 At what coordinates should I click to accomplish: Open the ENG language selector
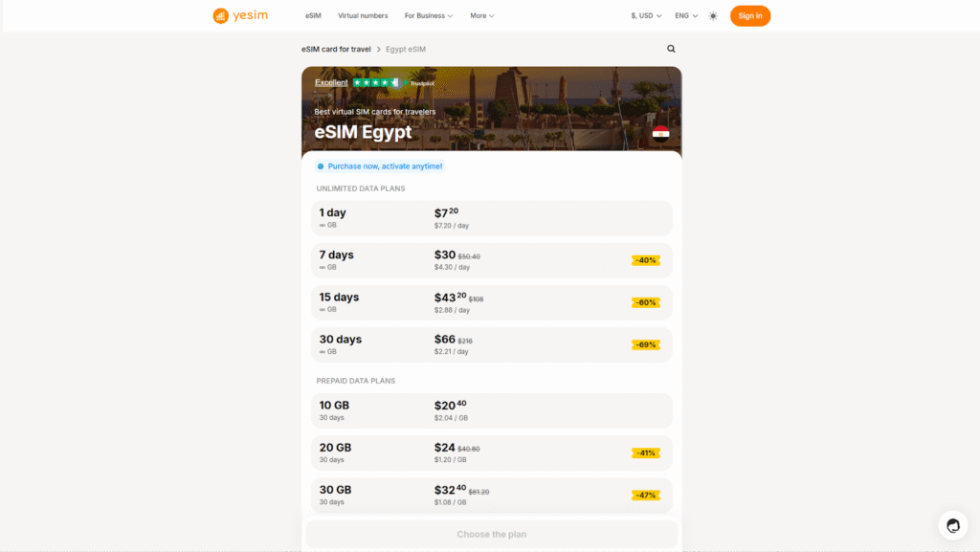[685, 16]
